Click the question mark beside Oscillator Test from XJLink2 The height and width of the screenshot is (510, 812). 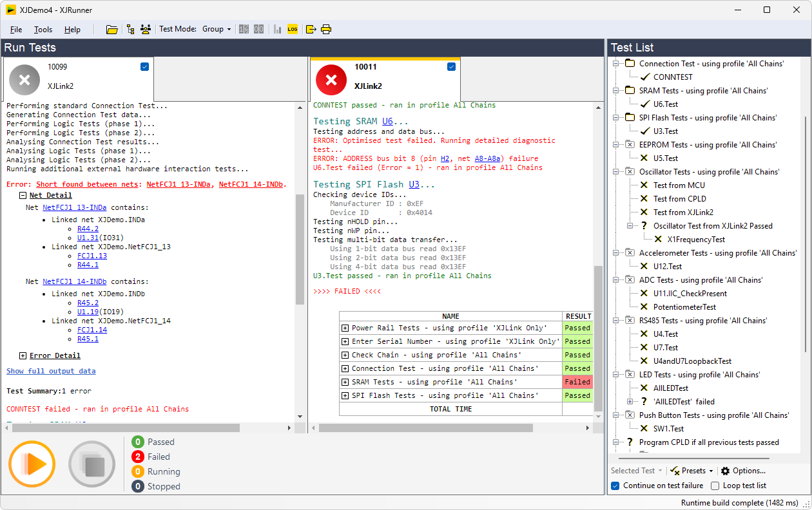tap(644, 226)
